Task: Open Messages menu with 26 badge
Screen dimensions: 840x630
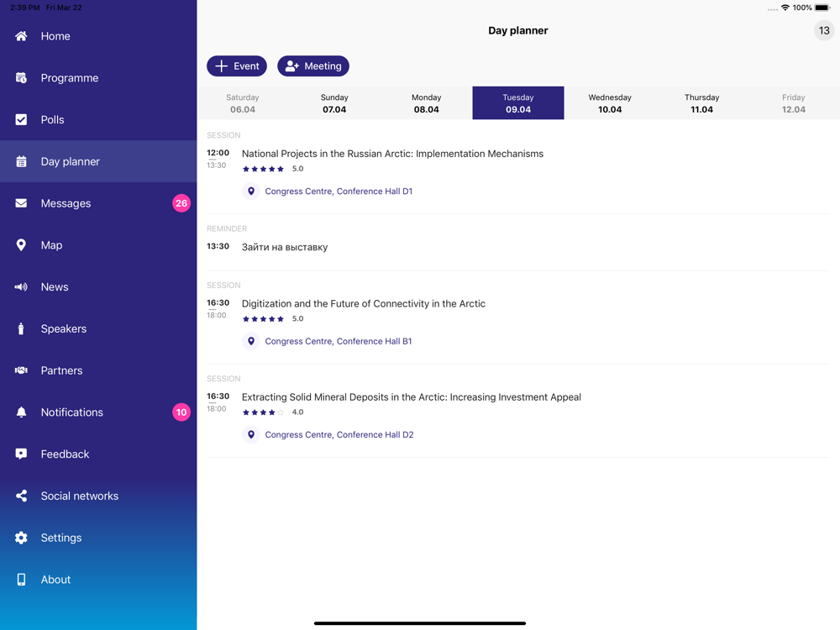Action: (98, 203)
